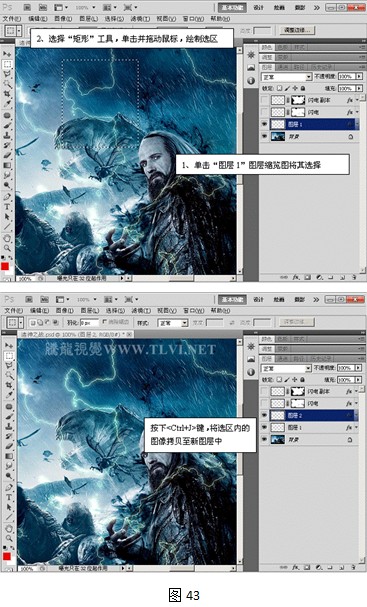
Task: Hide 图层 1 layer in lower Layers panel
Action: point(265,427)
